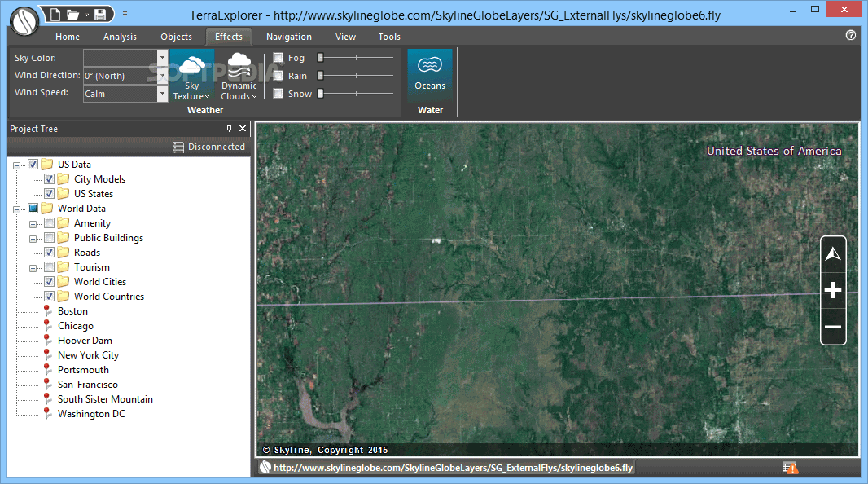
Task: Open the View ribbon tab
Action: (345, 37)
